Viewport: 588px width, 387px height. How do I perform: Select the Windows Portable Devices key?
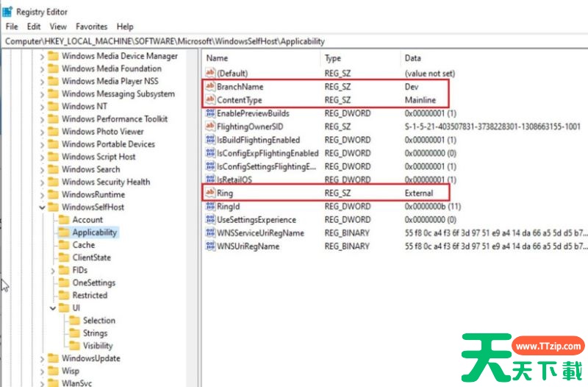[x=108, y=143]
